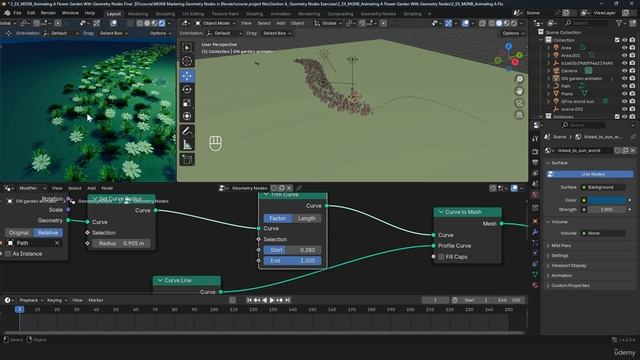This screenshot has height=360, width=640.
Task: Expand the Camera item in outliner
Action: (x=549, y=71)
